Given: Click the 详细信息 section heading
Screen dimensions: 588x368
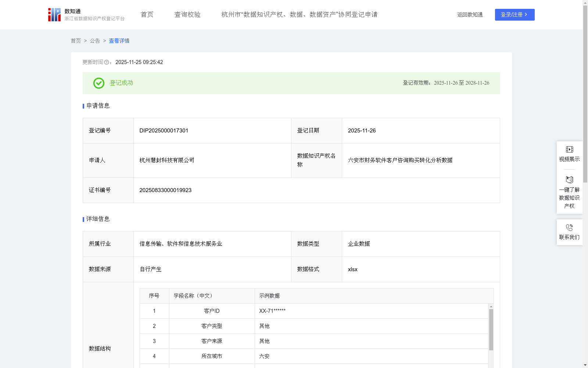Looking at the screenshot, I should [98, 219].
